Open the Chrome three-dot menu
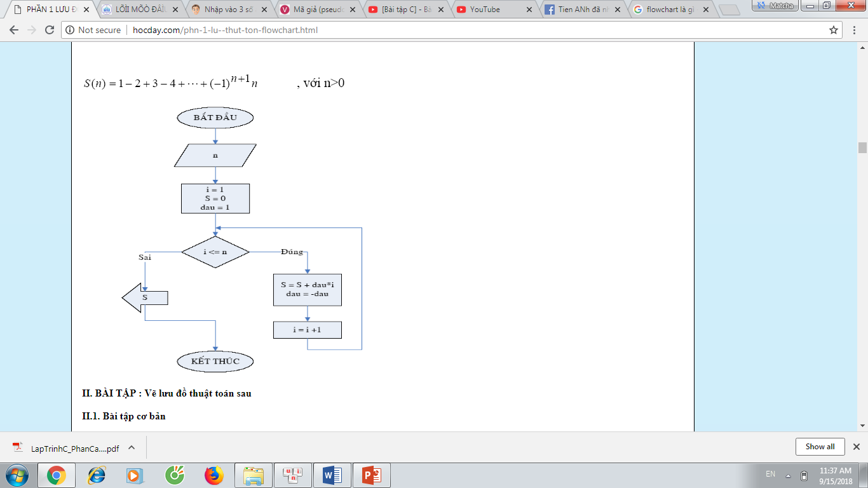This screenshot has height=488, width=868. (855, 30)
